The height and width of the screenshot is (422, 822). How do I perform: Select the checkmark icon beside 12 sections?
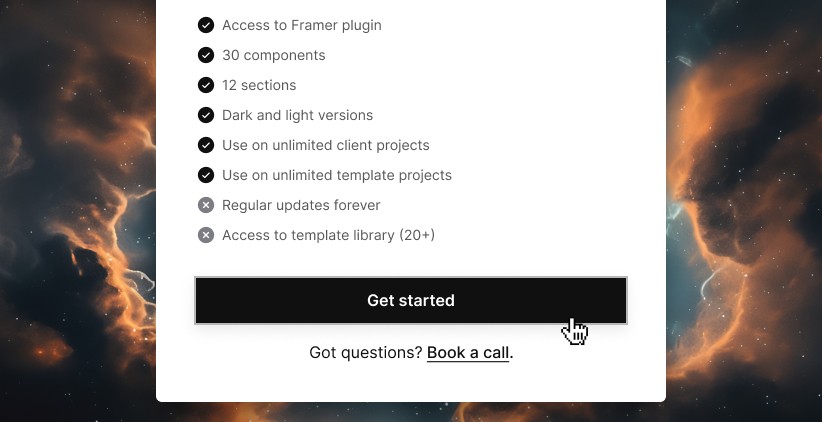tap(206, 85)
